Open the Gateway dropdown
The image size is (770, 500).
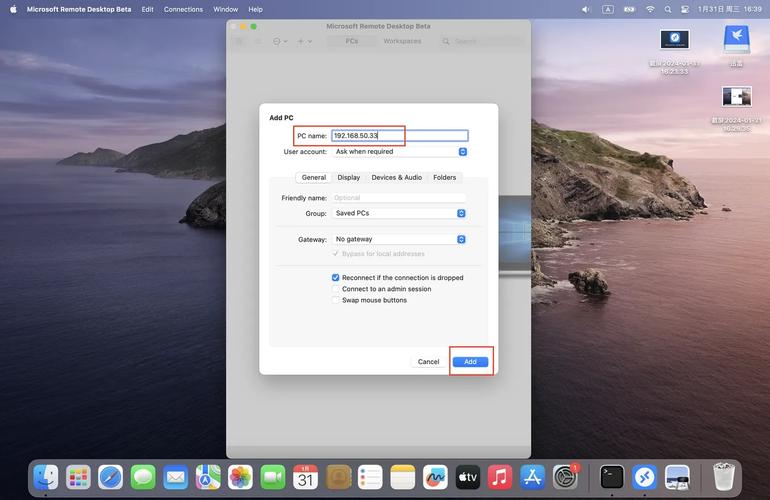[400, 239]
